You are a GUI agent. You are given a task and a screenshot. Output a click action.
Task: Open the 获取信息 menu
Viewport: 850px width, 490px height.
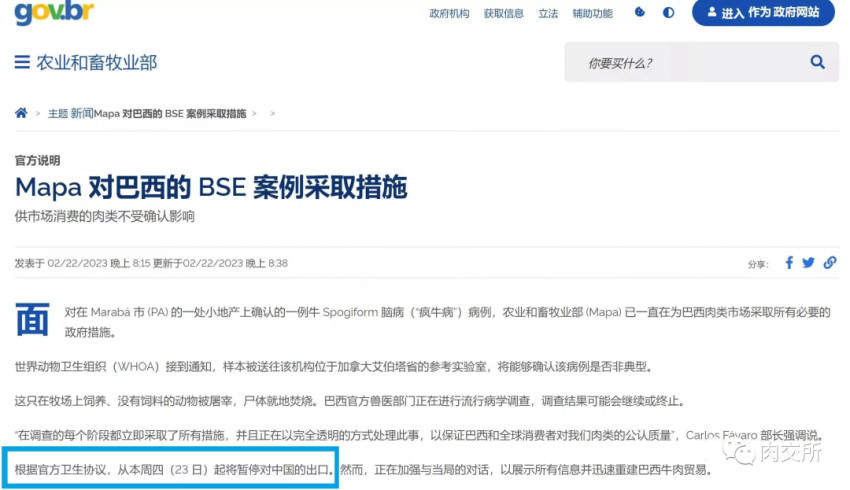(504, 14)
